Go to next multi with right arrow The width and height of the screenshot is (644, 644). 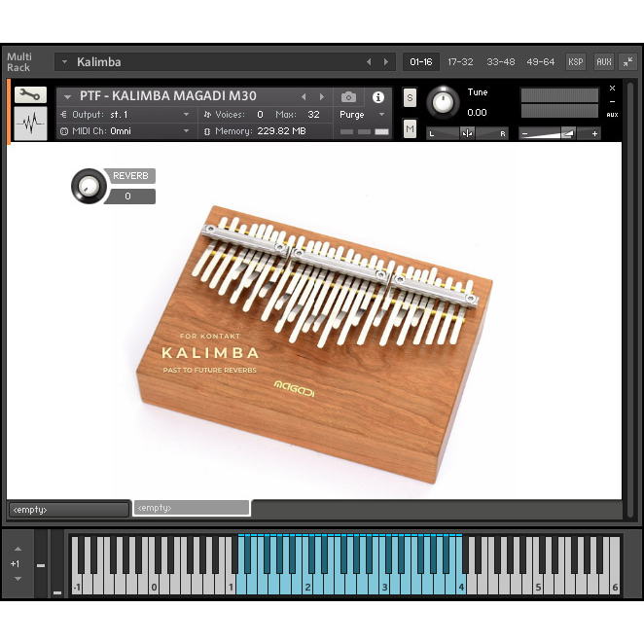pyautogui.click(x=385, y=62)
